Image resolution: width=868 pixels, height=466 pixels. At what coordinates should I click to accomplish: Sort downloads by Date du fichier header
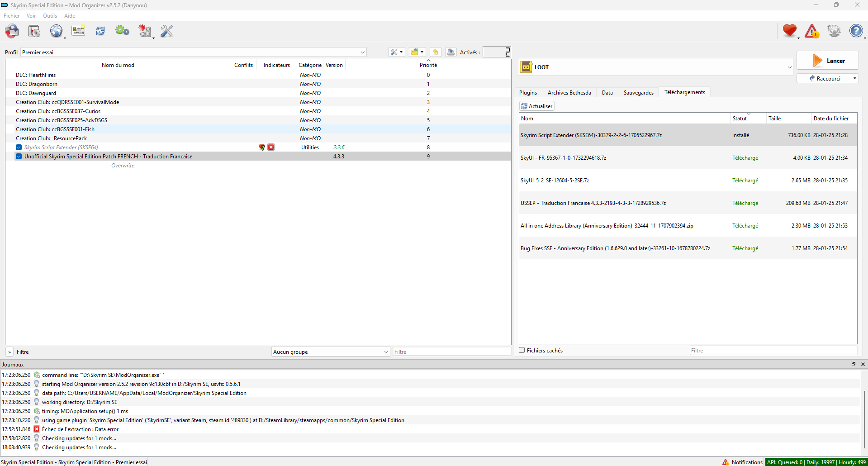coord(834,118)
